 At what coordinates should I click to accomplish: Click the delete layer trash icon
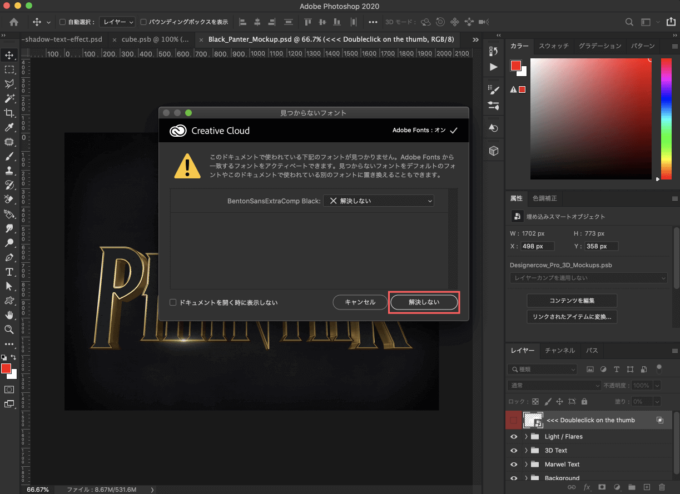pos(662,487)
